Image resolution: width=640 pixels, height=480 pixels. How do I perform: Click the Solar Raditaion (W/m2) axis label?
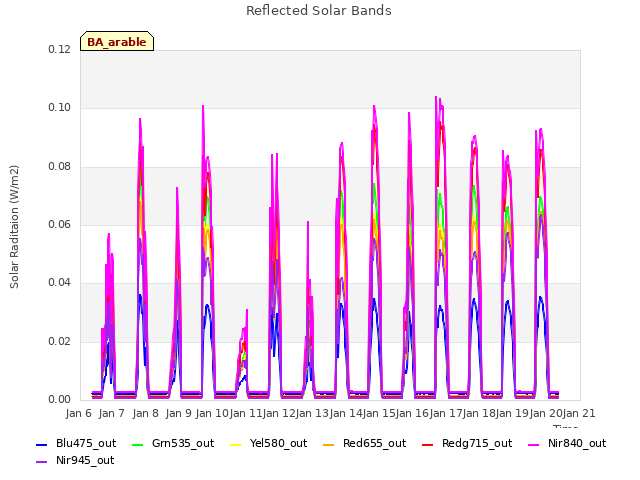[14, 227]
